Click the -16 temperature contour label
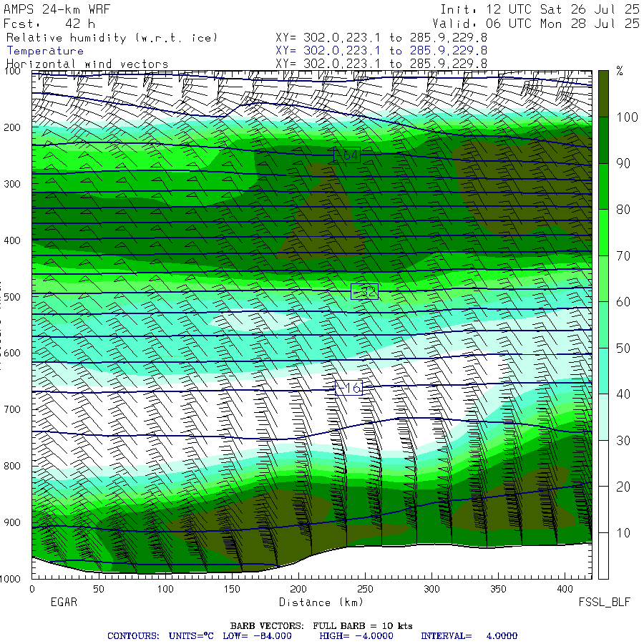 [x=349, y=388]
